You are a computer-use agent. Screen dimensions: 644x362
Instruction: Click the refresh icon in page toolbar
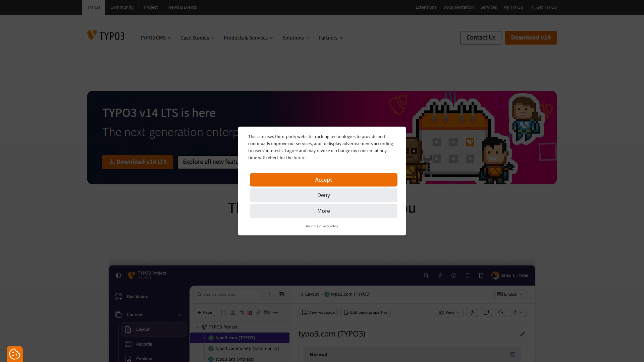click(500, 312)
